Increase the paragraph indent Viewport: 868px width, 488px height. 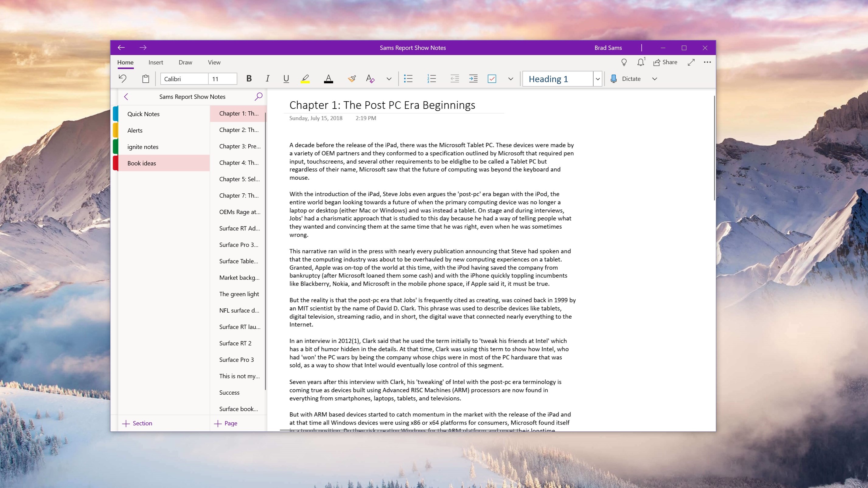473,79
